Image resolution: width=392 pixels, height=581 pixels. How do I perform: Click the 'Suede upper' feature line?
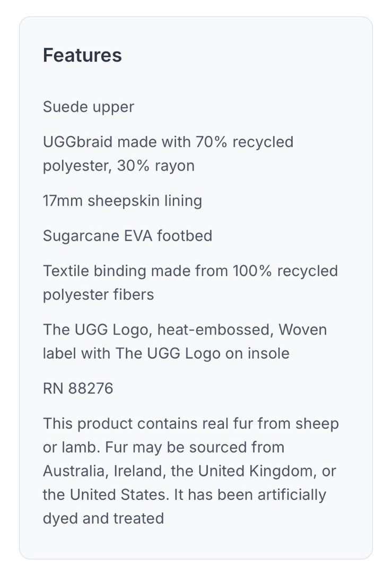[88, 107]
